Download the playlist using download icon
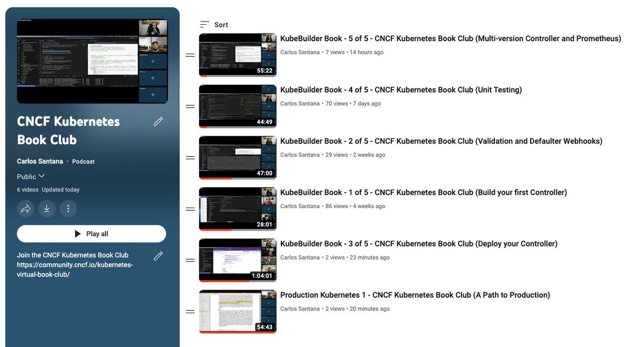Screen dimensions: 644x347 click(47, 209)
